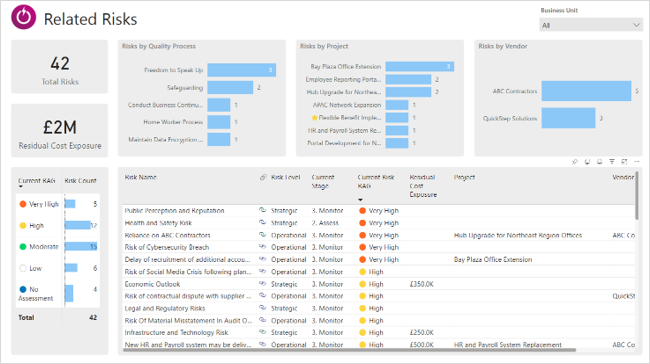Click the Total row in RAG table

point(58,317)
